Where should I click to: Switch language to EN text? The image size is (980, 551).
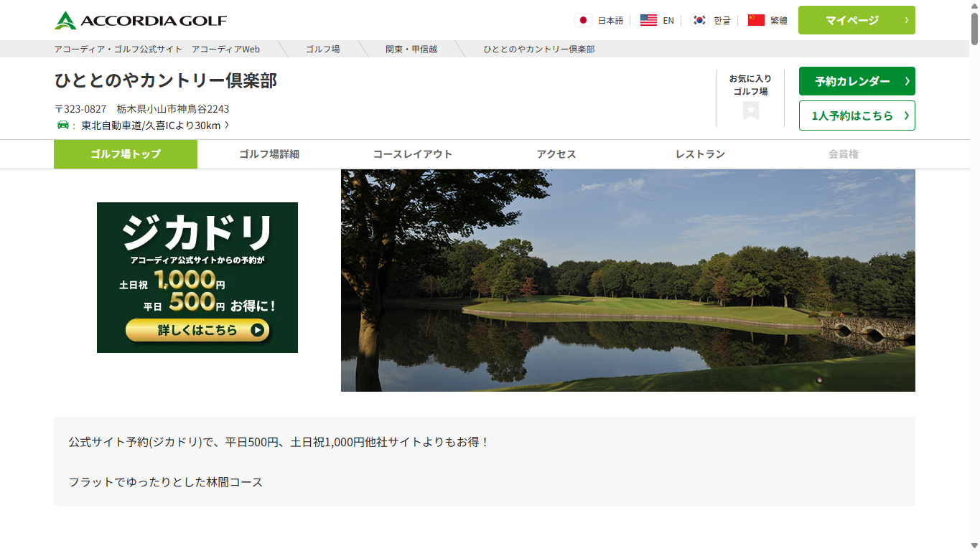pyautogui.click(x=668, y=20)
